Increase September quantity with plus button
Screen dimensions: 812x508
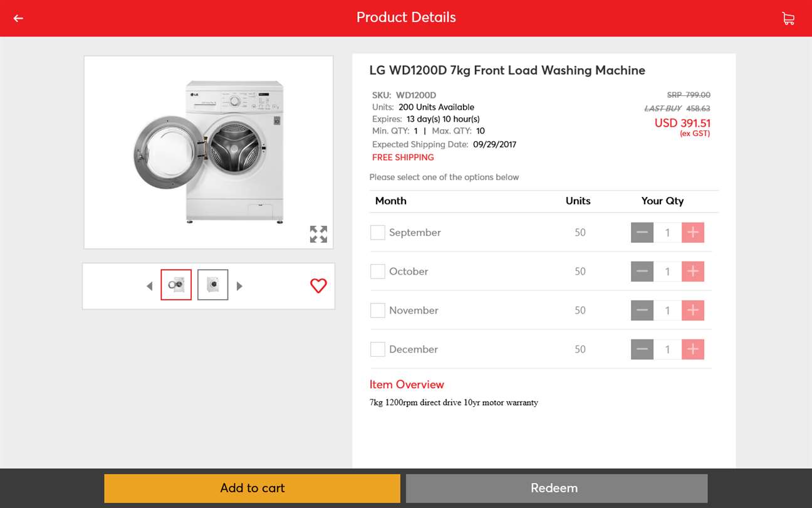point(693,233)
